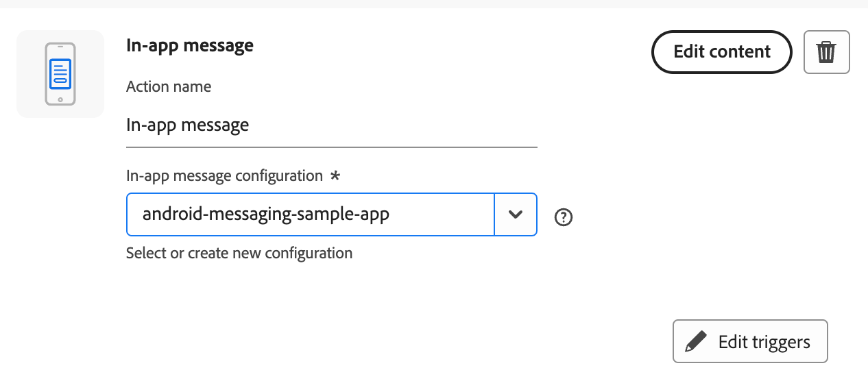Show help for in-app message configuration
Image resolution: width=868 pixels, height=370 pixels.
[563, 217]
